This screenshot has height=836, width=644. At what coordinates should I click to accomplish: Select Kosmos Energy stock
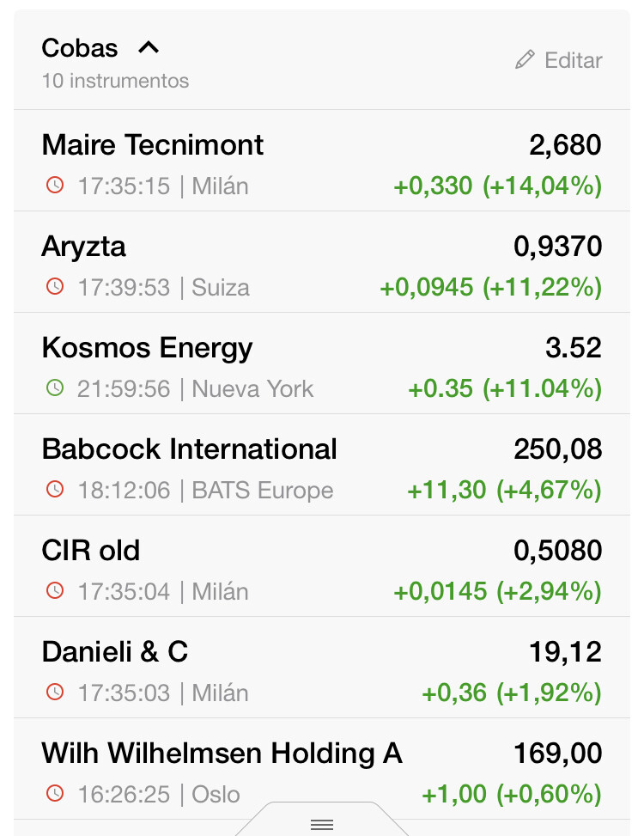pyautogui.click(x=322, y=363)
